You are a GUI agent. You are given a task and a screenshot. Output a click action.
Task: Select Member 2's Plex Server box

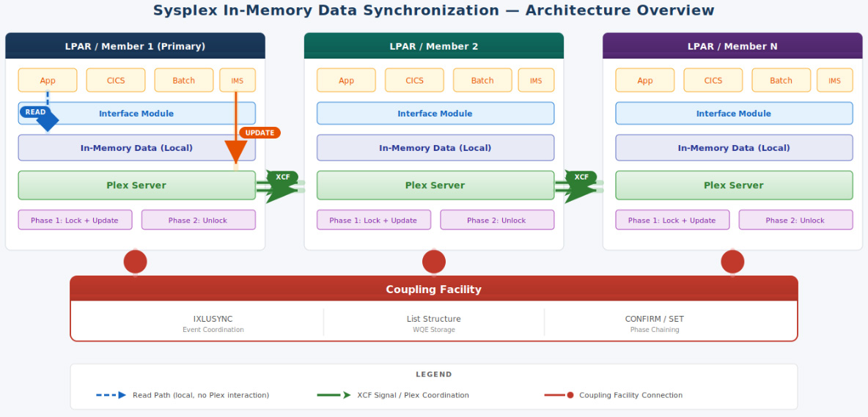pos(435,185)
